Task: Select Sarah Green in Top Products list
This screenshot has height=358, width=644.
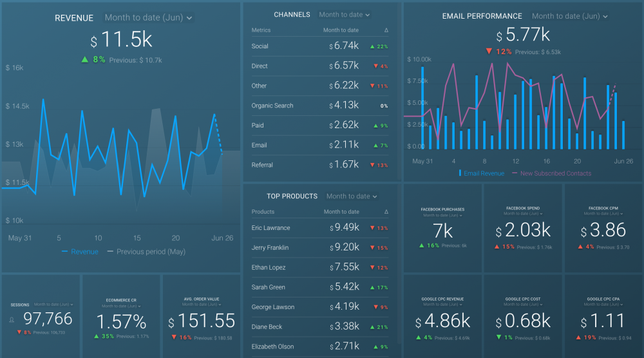Action: click(268, 287)
